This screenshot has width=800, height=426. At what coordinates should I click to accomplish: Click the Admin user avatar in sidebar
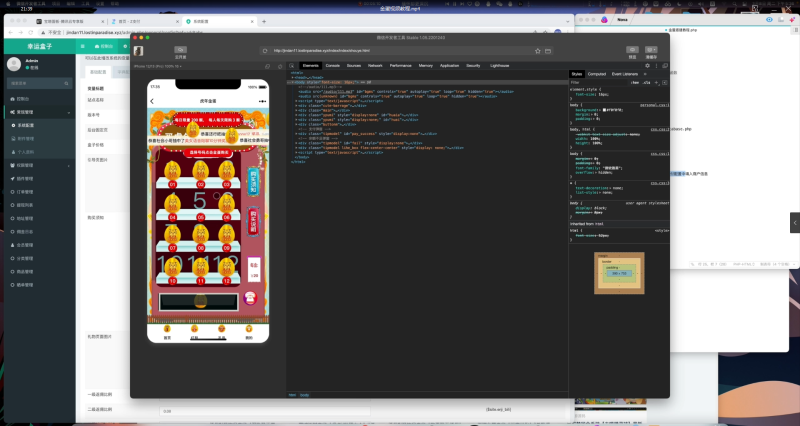(x=14, y=64)
